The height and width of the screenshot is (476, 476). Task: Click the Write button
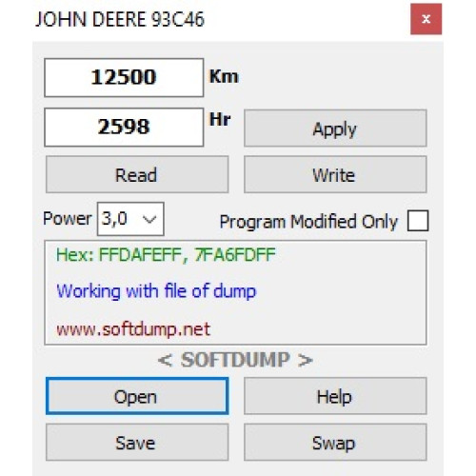(335, 174)
